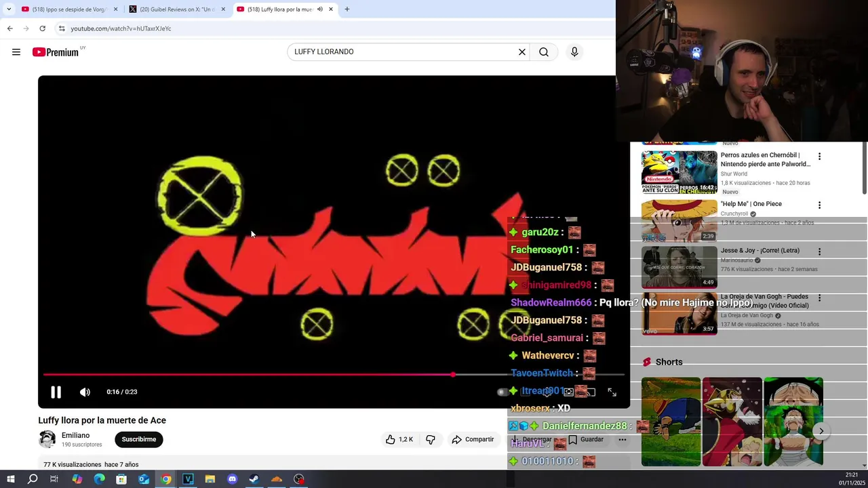Open tab search dropdown arrow
The image size is (868, 488).
coord(9,9)
